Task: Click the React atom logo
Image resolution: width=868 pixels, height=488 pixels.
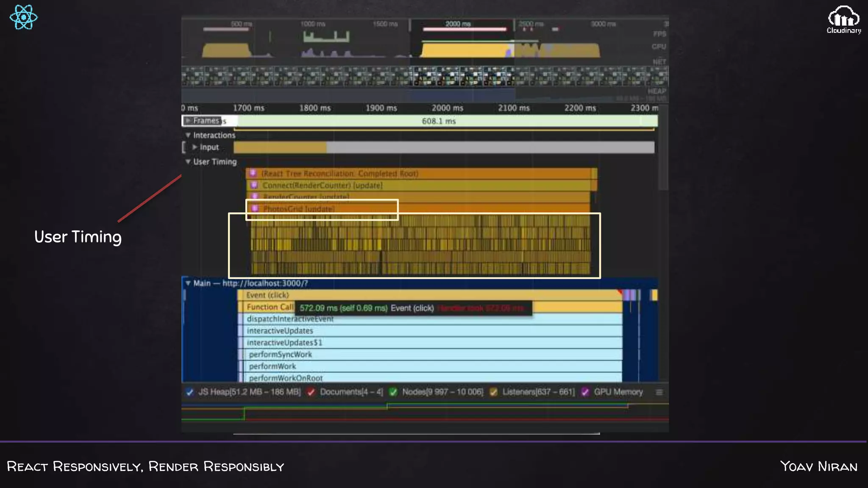Action: click(23, 17)
